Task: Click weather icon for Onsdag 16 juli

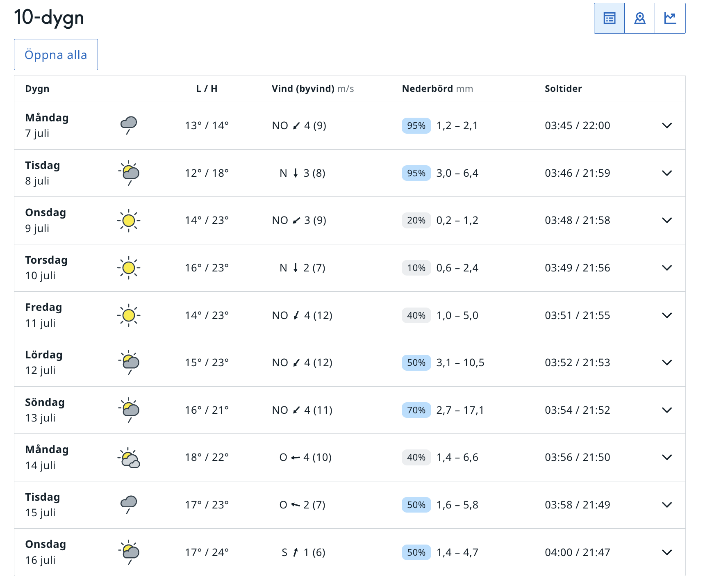Action: point(129,552)
